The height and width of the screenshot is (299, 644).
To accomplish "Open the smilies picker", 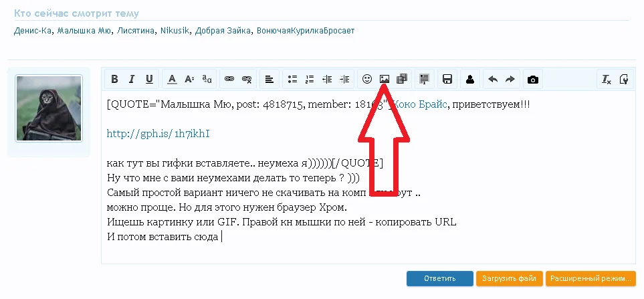I will [x=366, y=80].
